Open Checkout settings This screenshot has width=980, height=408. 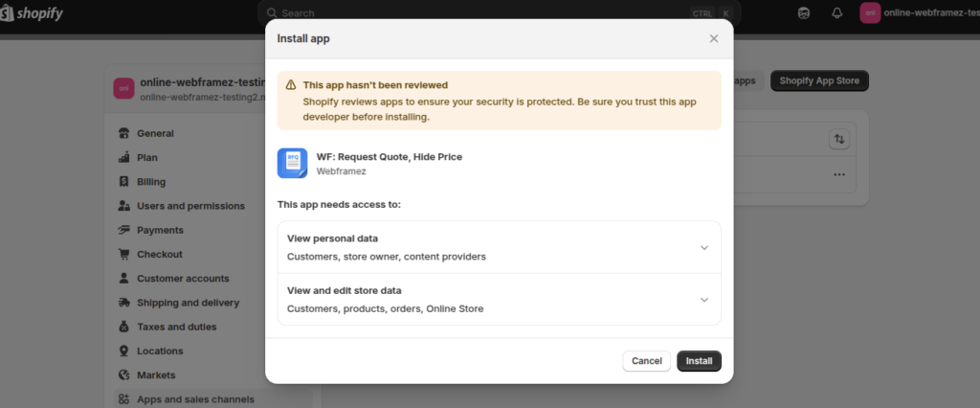pyautogui.click(x=160, y=254)
